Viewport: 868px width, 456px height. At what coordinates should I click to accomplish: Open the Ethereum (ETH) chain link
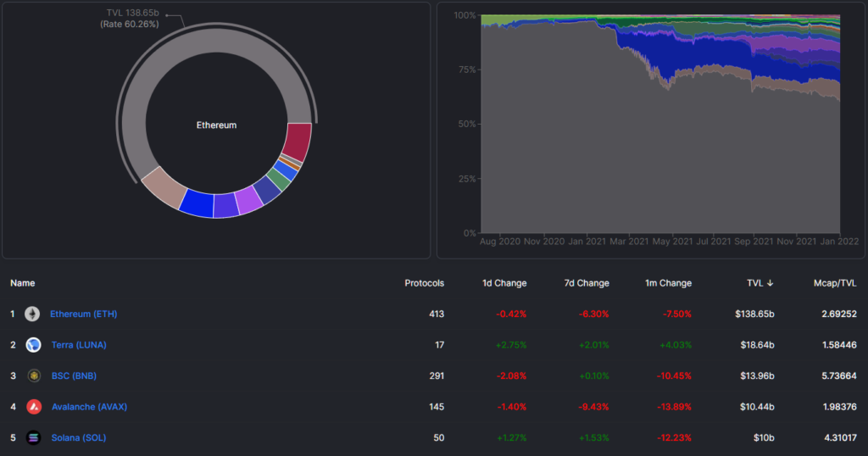83,314
